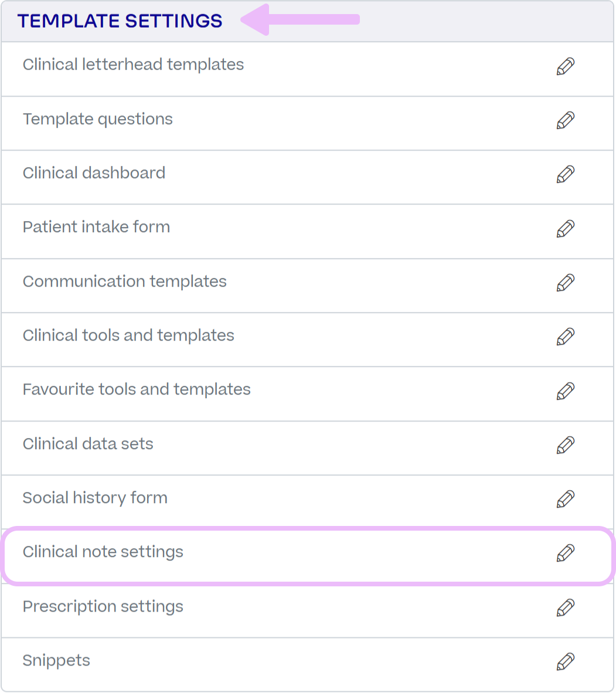
Task: Open the Template questions settings
Action: (x=97, y=119)
